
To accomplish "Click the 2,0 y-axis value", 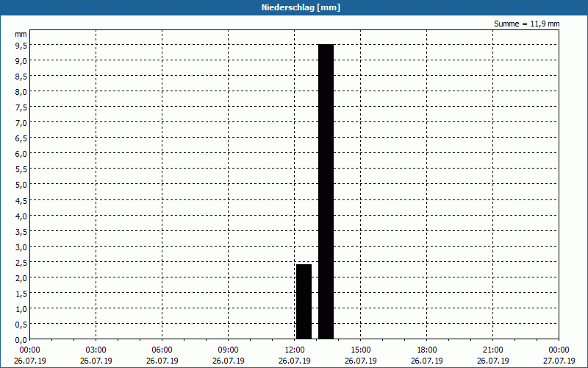I will pyautogui.click(x=21, y=278).
